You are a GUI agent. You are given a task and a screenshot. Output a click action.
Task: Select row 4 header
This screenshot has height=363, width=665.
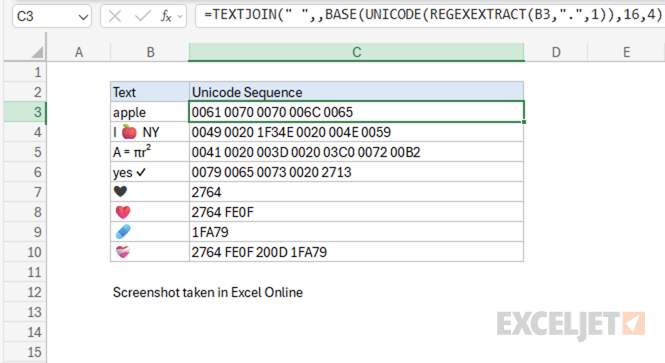point(25,132)
